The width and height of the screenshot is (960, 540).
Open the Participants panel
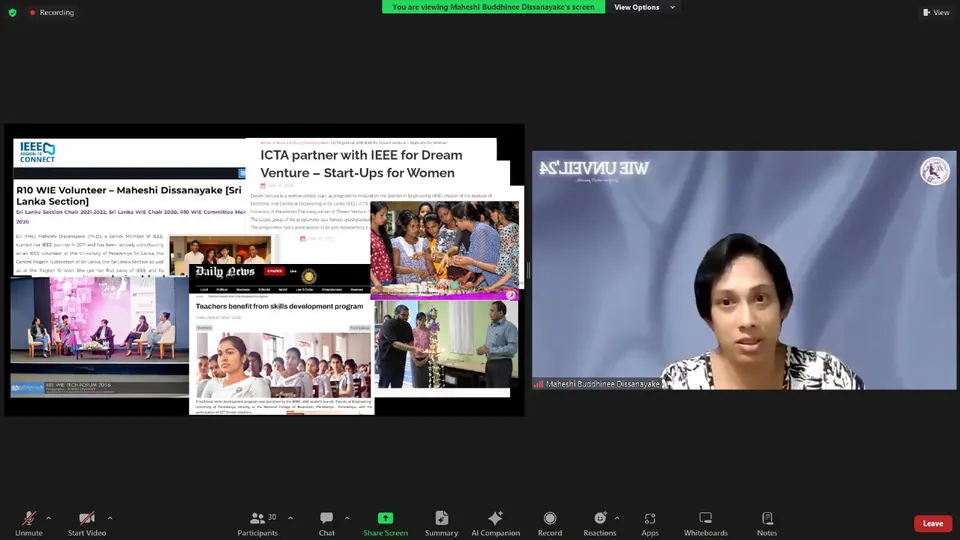coord(258,524)
